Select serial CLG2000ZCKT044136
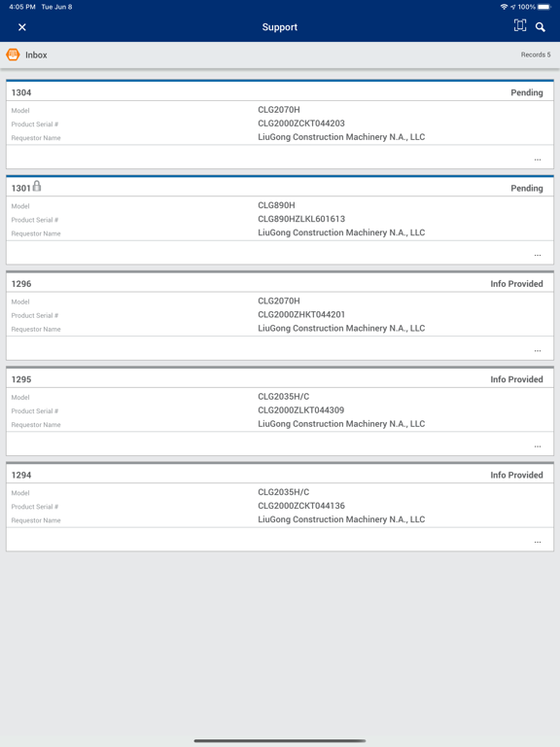Image resolution: width=560 pixels, height=747 pixels. [301, 506]
